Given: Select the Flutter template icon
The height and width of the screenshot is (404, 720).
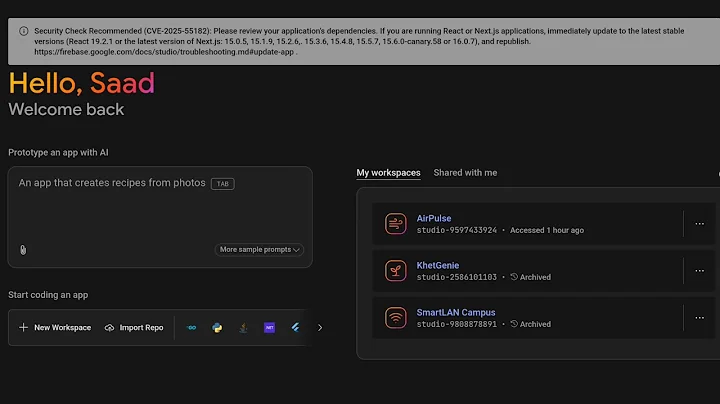Looking at the screenshot, I should click(x=295, y=327).
